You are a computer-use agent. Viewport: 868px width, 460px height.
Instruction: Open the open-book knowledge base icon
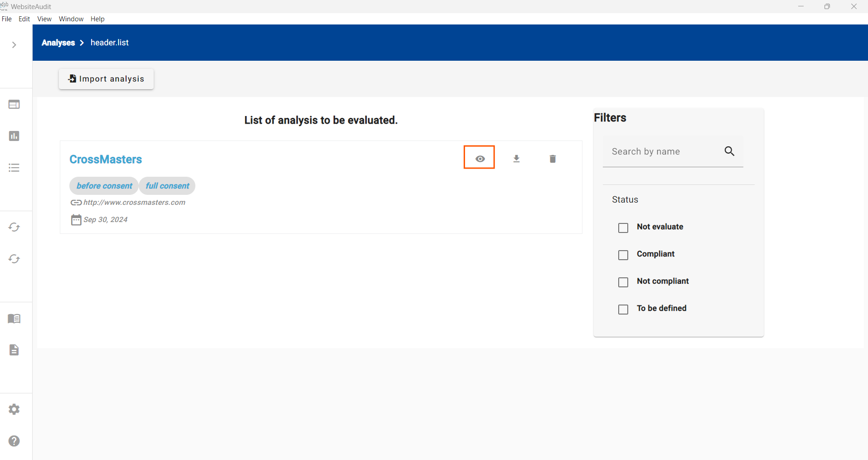tap(14, 319)
